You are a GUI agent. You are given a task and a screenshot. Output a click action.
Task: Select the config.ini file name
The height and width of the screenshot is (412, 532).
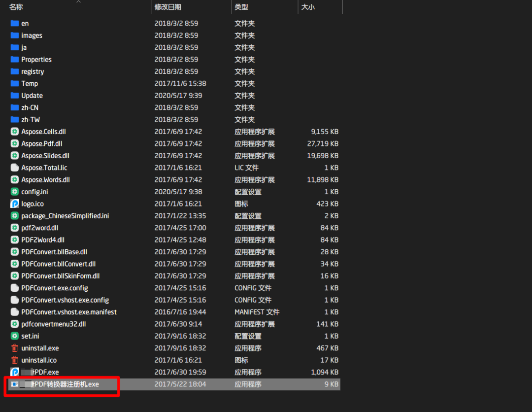pyautogui.click(x=34, y=192)
